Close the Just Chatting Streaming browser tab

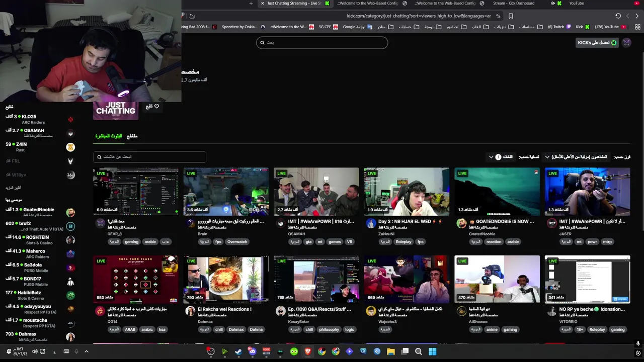[x=262, y=4]
